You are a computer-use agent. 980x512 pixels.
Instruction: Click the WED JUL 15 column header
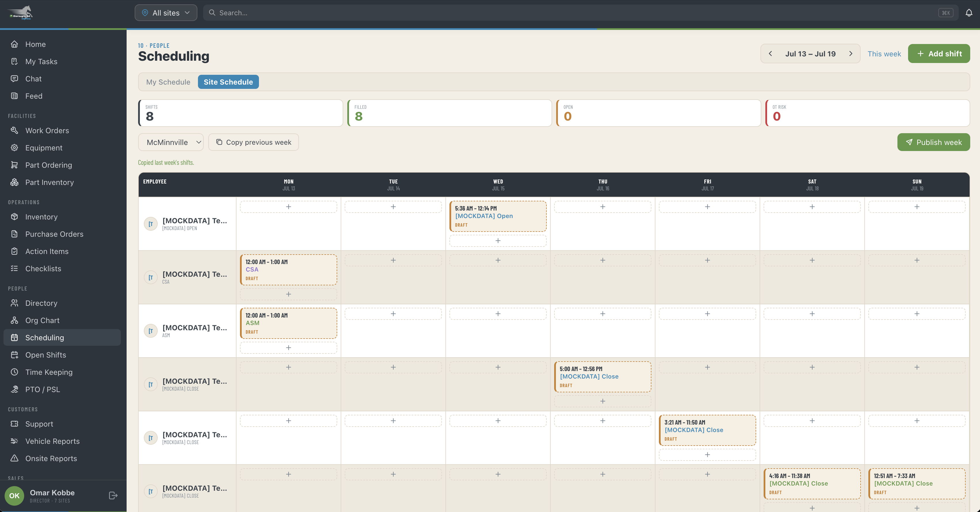pos(498,184)
